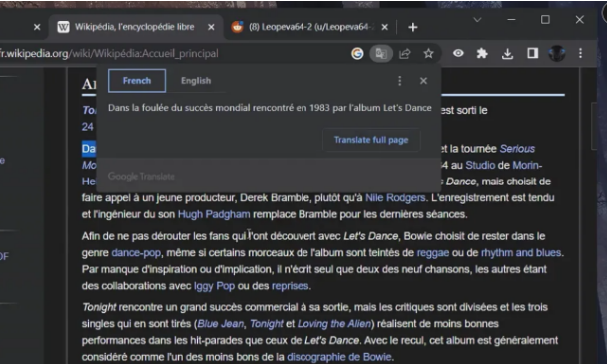Open the Blue Jean link
Viewport: 607px width, 364px height.
pos(221,324)
